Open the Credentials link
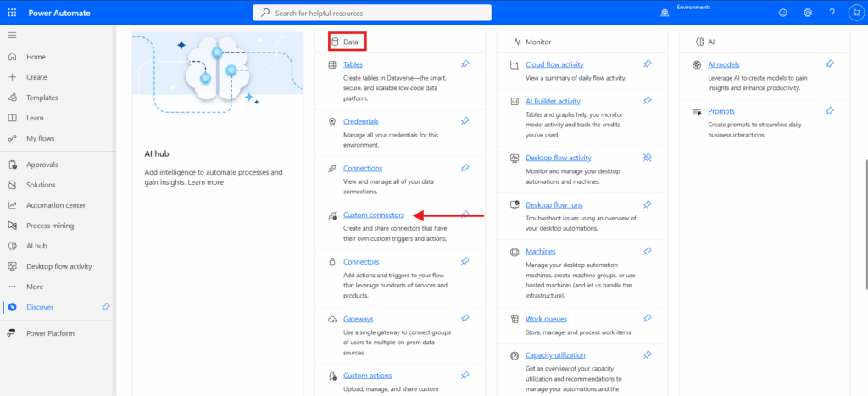868x396 pixels. (360, 122)
